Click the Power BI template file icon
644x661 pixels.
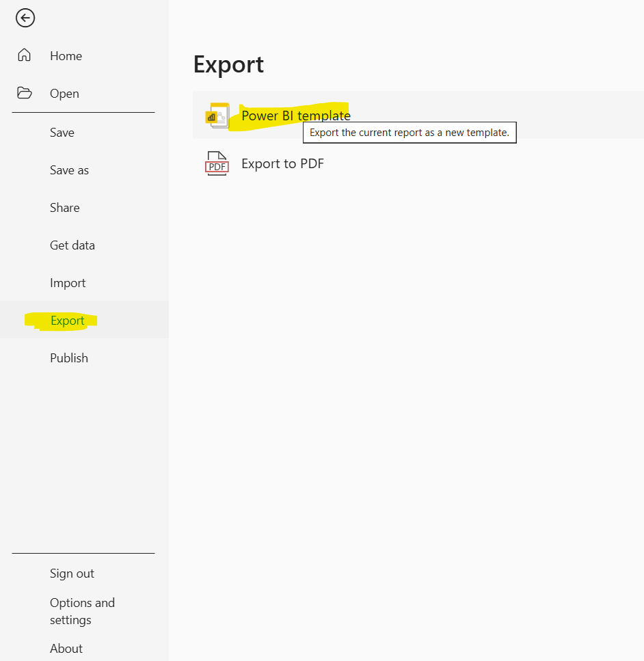pyautogui.click(x=217, y=116)
